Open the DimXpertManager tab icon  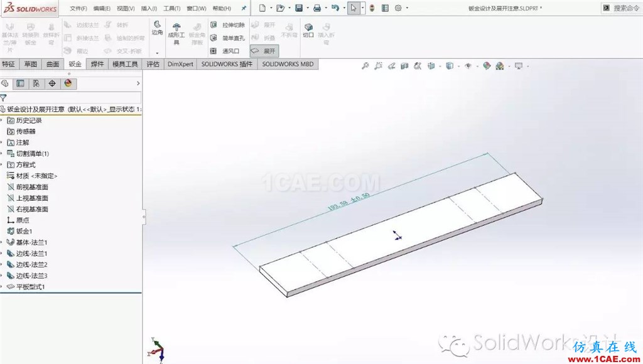[x=52, y=83]
